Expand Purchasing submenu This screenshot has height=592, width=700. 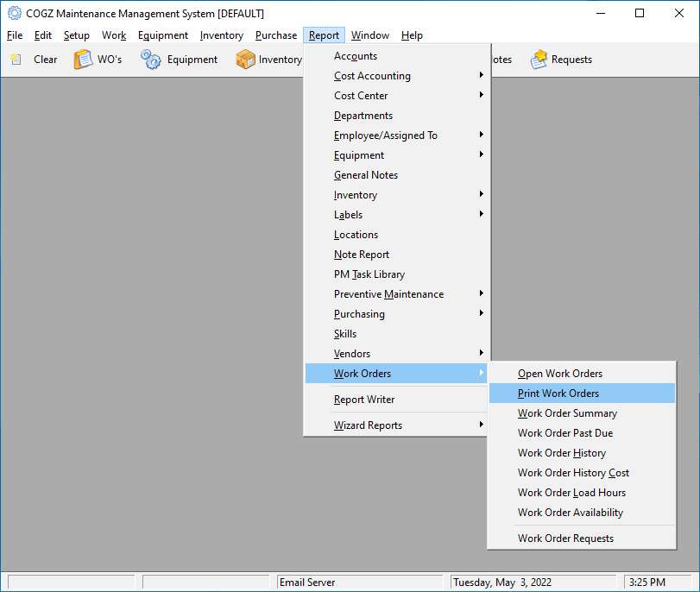click(397, 314)
